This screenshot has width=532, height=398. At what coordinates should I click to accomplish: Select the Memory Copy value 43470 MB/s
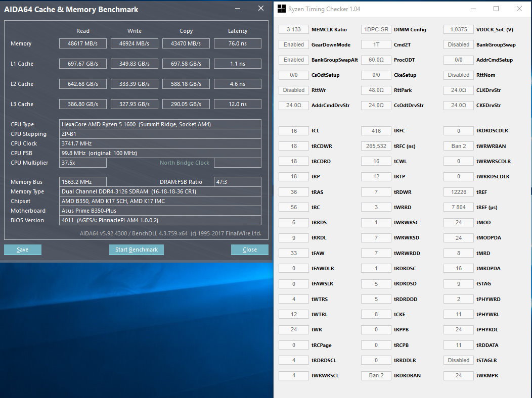(186, 43)
